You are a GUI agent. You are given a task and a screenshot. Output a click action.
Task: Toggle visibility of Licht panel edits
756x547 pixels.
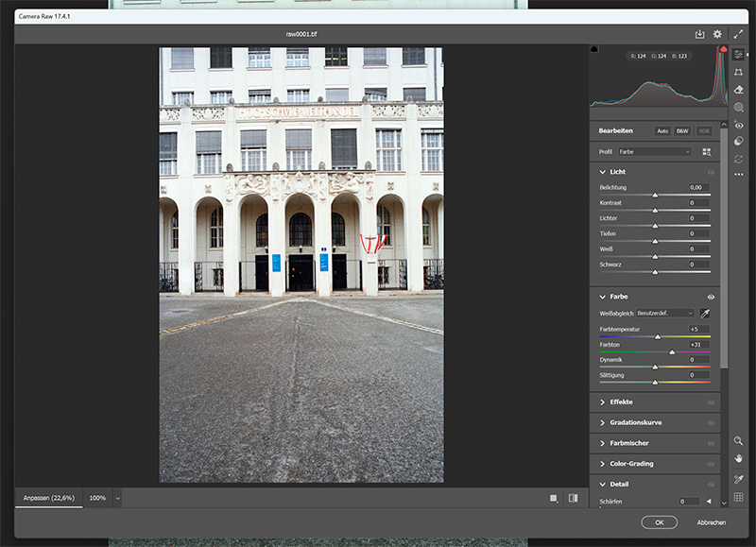tap(711, 172)
